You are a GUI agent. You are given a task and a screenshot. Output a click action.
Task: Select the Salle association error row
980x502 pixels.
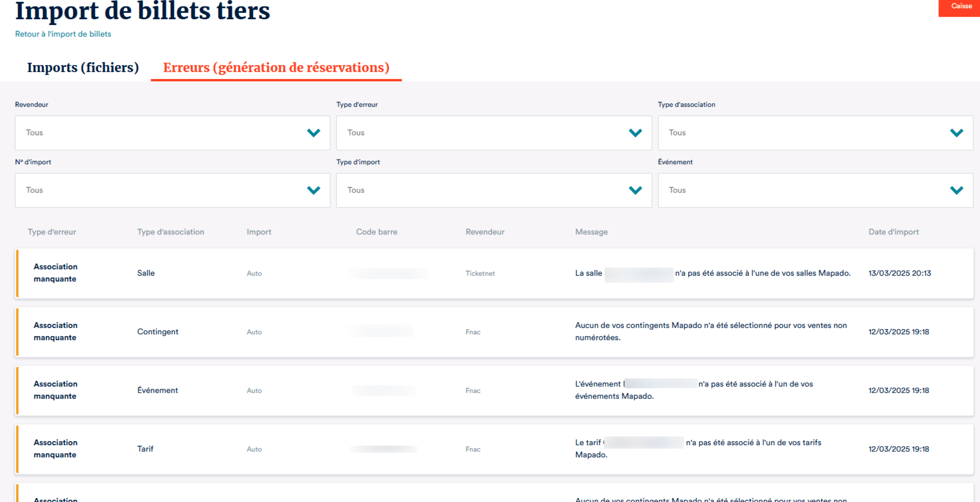pyautogui.click(x=494, y=273)
